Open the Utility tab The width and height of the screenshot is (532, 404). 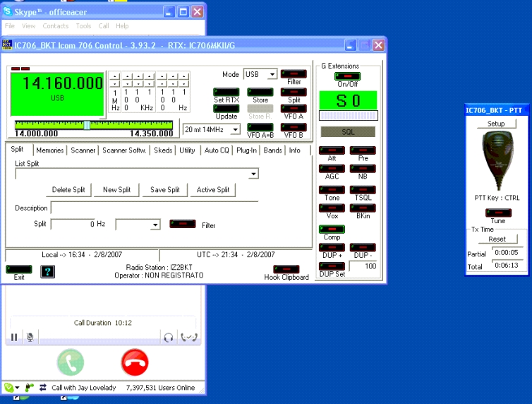point(187,150)
